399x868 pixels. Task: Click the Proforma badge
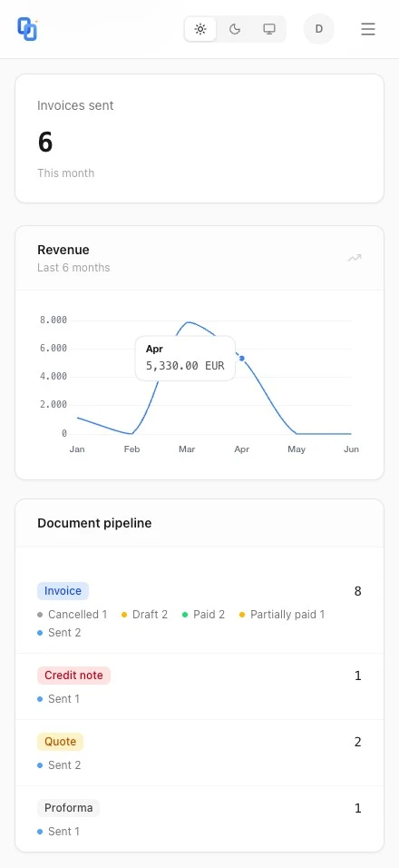(69, 808)
